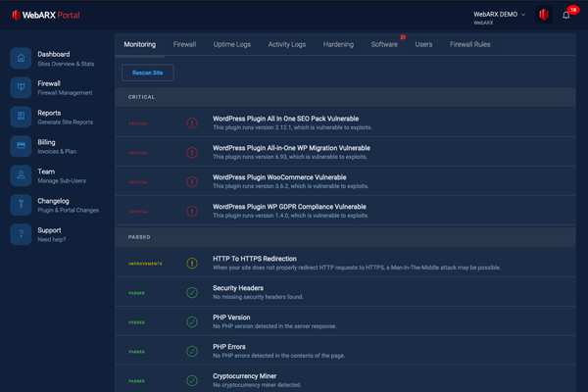
Task: Switch to the Firewall tab
Action: click(x=184, y=44)
